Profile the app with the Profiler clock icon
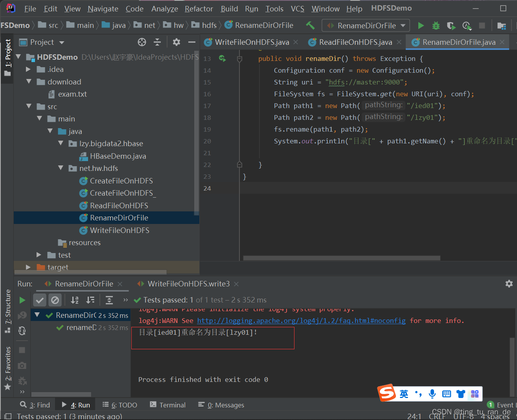This screenshot has width=517, height=420. [467, 26]
